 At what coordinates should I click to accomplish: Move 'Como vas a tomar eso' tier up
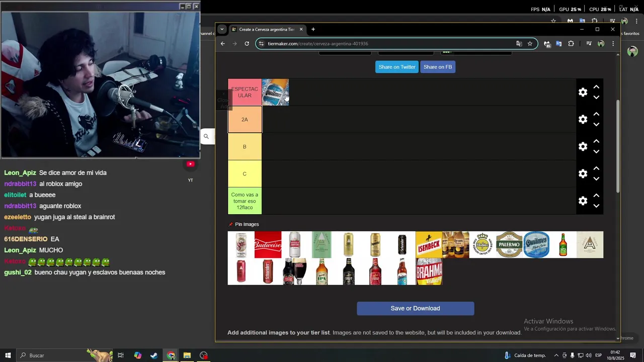[596, 196]
